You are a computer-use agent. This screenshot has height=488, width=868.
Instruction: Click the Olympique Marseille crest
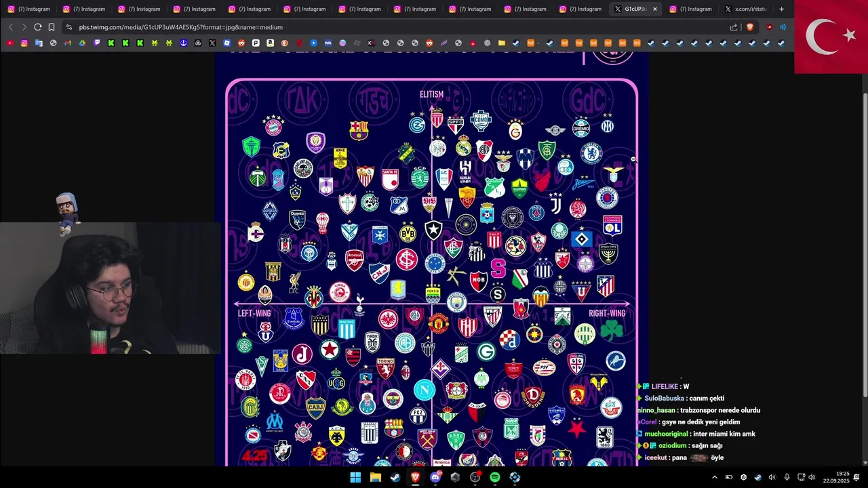point(275,422)
